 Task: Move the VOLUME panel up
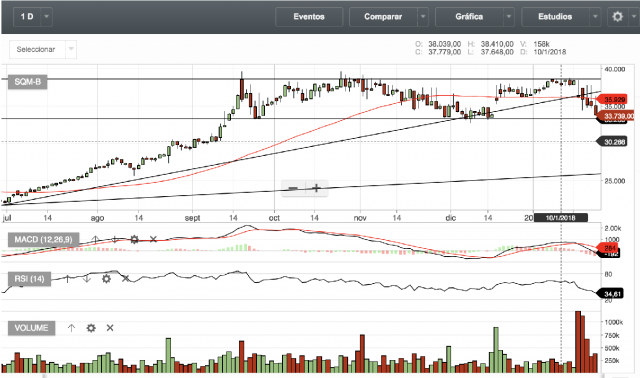coord(71,328)
